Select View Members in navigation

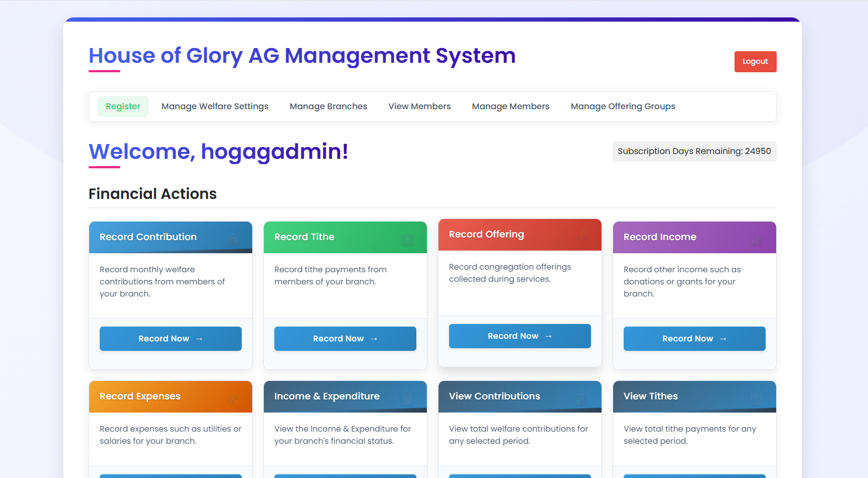pos(419,107)
